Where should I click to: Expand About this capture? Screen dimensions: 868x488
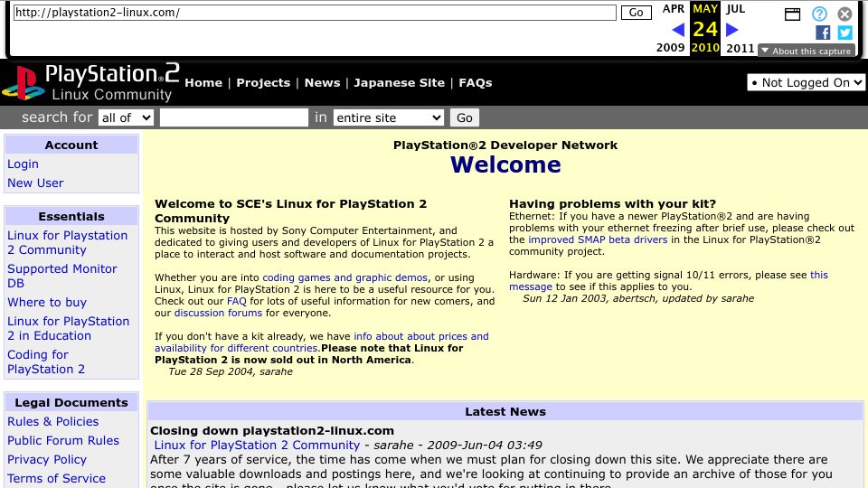tap(807, 51)
